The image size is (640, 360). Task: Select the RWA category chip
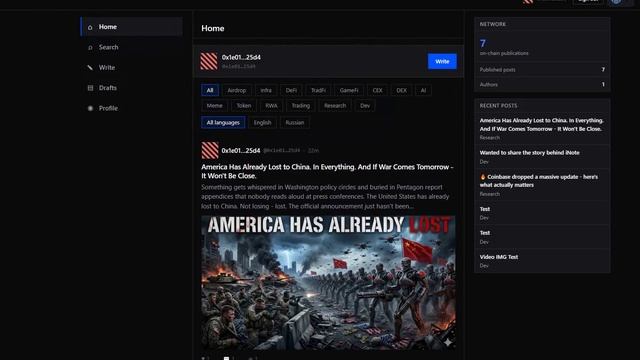pos(271,106)
